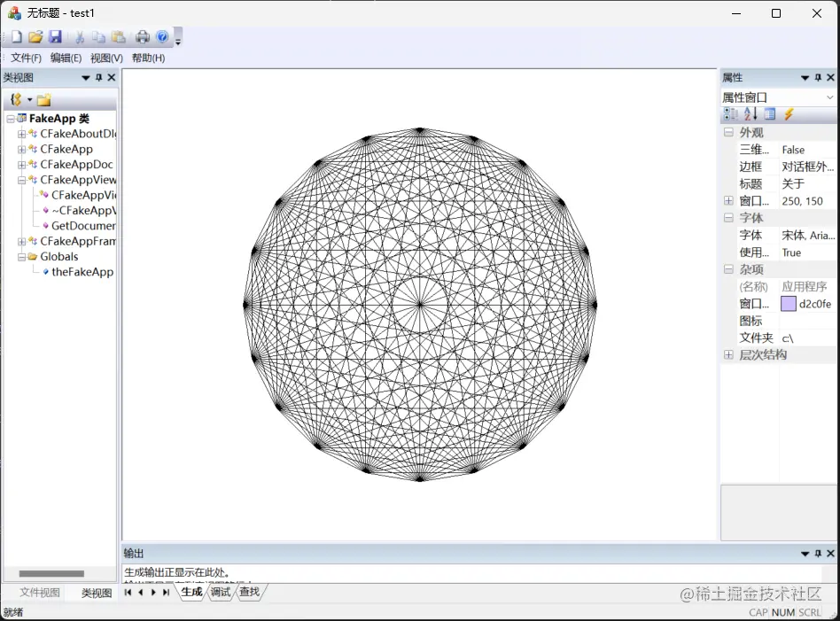Click the lightning events icon in 属性 panel
This screenshot has width=840, height=621.
789,114
